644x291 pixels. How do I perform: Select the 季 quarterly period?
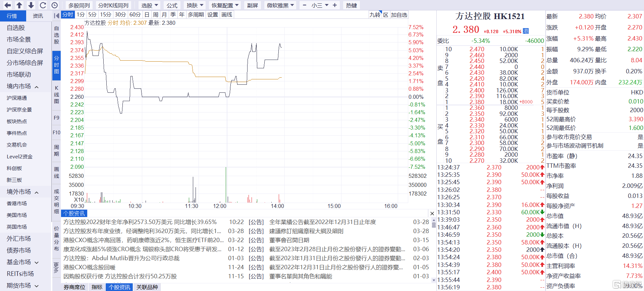tap(173, 14)
